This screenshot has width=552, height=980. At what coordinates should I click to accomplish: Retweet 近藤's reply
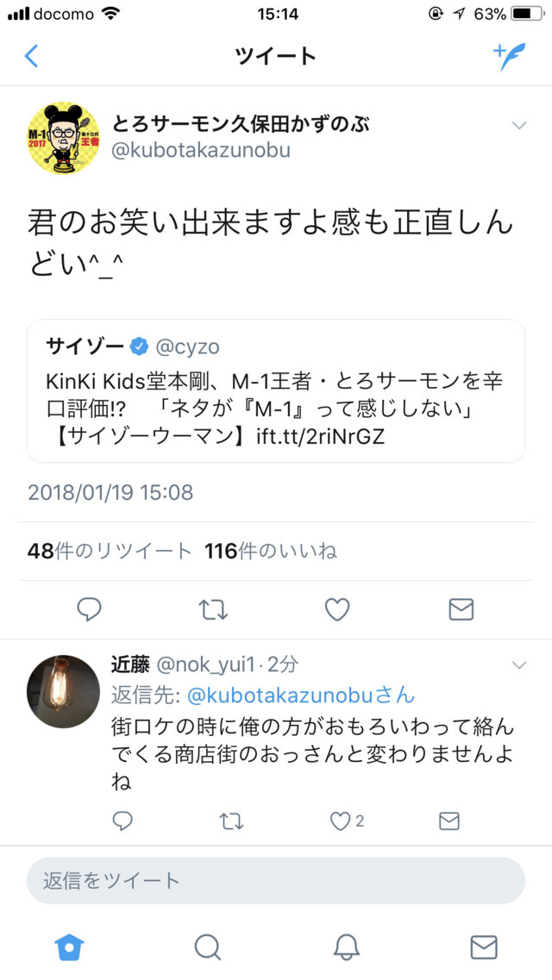[x=232, y=821]
